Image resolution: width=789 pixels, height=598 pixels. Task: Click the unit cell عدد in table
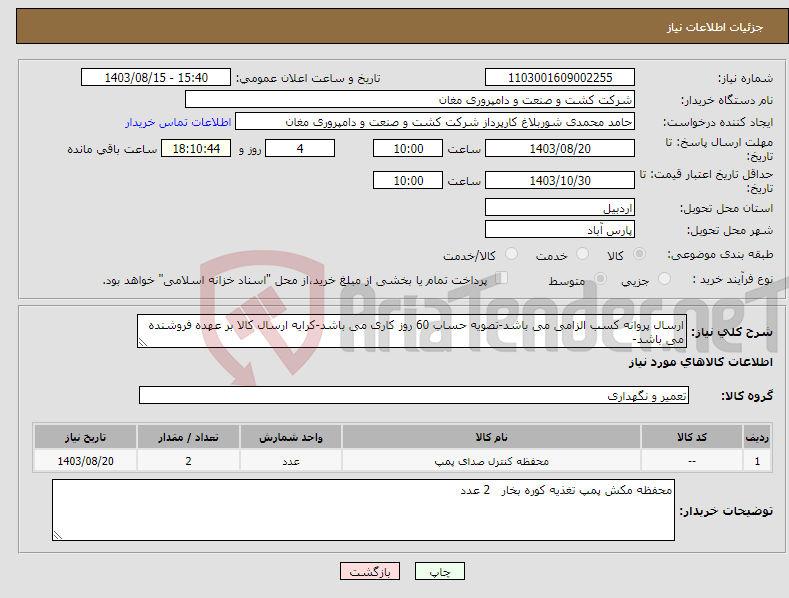point(291,461)
